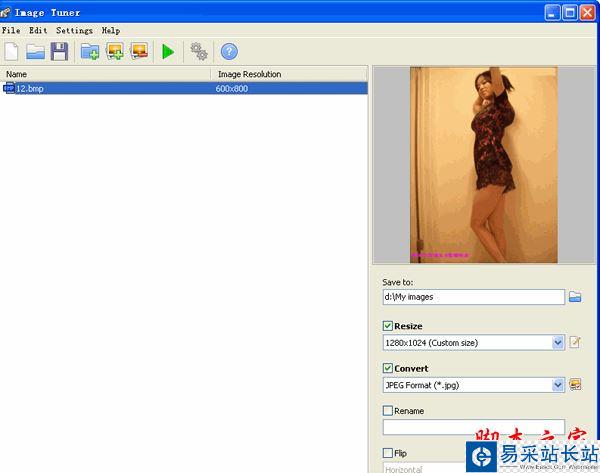This screenshot has height=473, width=600.
Task: Open format options icon beside Convert
Action: [575, 384]
